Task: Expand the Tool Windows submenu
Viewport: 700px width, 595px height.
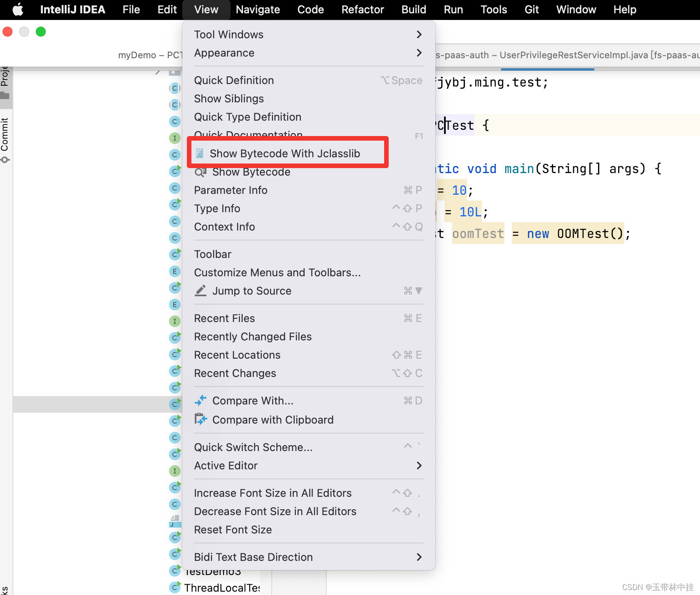Action: click(x=308, y=35)
